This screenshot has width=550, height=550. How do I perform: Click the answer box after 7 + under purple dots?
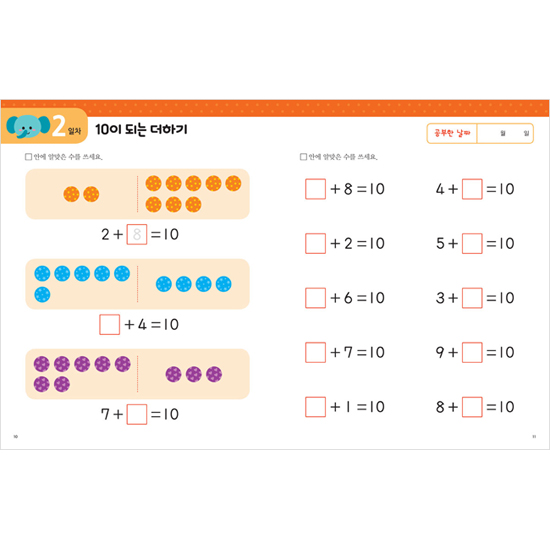pyautogui.click(x=137, y=414)
